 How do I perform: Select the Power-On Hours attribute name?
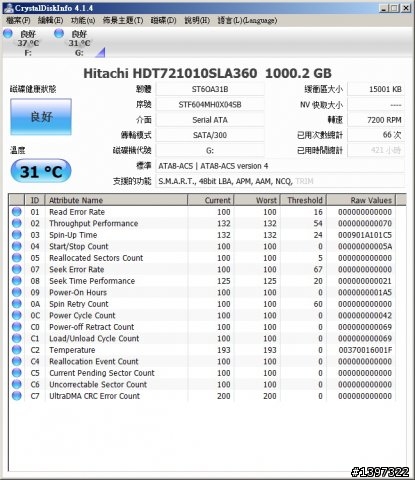tap(78, 292)
